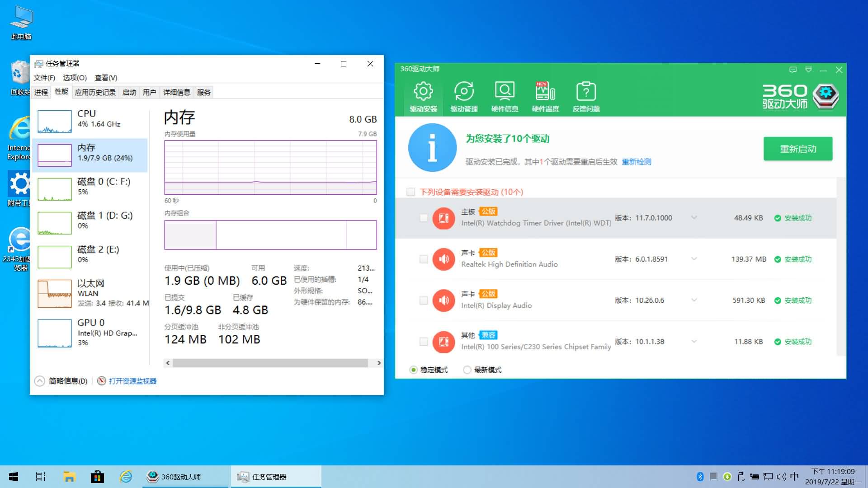Switch to the 启动 tab

pyautogui.click(x=129, y=92)
